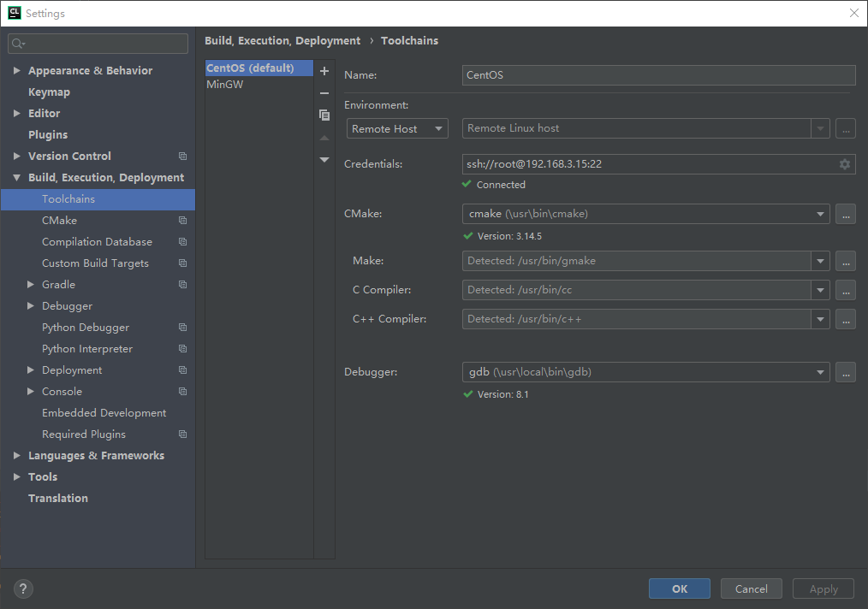Expand Appearance & Behavior section
This screenshot has height=609, width=868.
(x=17, y=70)
